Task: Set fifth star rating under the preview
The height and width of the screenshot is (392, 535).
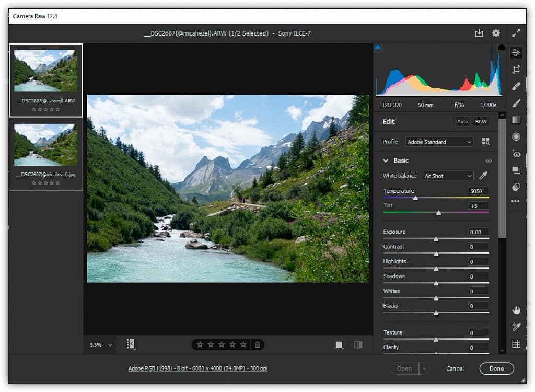Action: click(243, 344)
